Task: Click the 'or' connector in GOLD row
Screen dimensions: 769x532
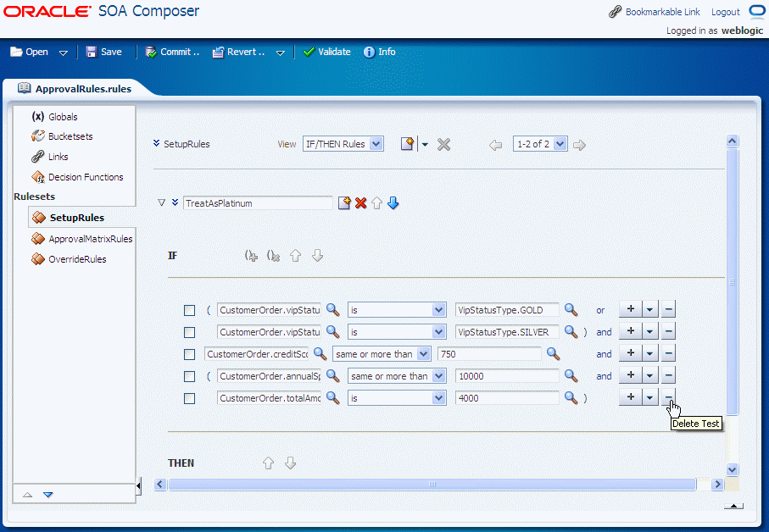Action: pyautogui.click(x=600, y=310)
